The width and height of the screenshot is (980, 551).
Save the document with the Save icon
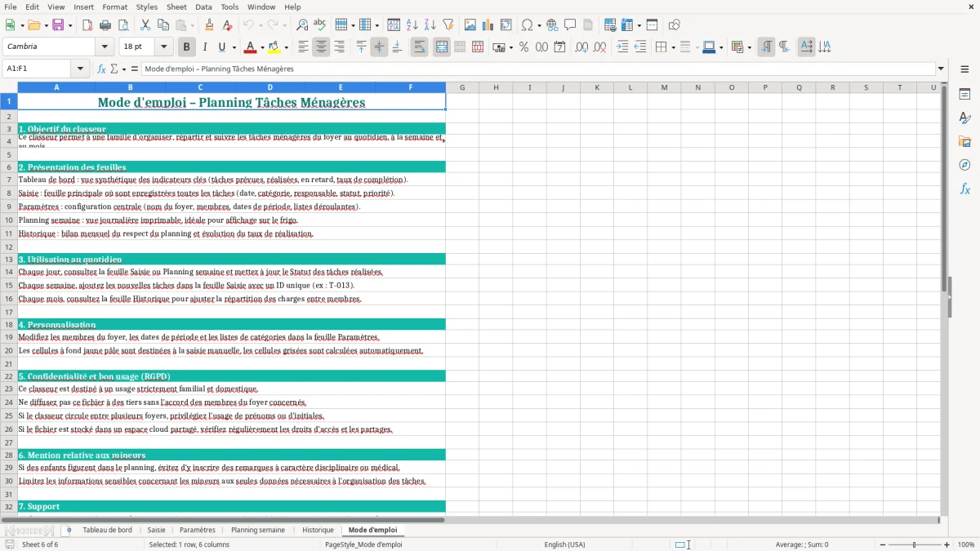pyautogui.click(x=58, y=25)
